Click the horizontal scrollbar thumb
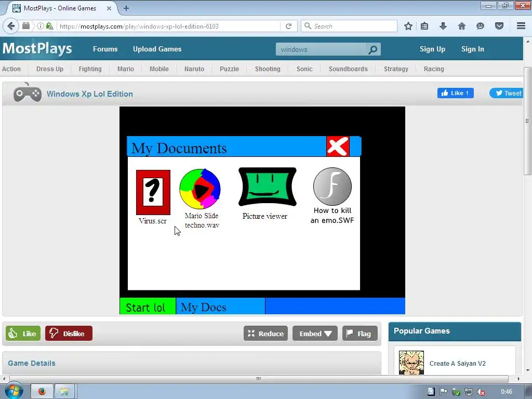532x399 pixels. [x=259, y=379]
